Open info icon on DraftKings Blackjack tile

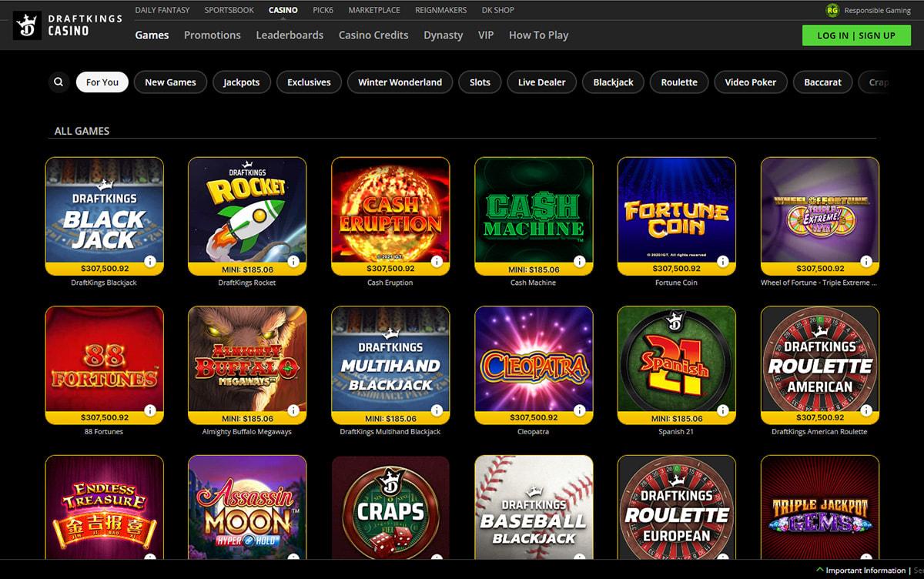pyautogui.click(x=150, y=262)
